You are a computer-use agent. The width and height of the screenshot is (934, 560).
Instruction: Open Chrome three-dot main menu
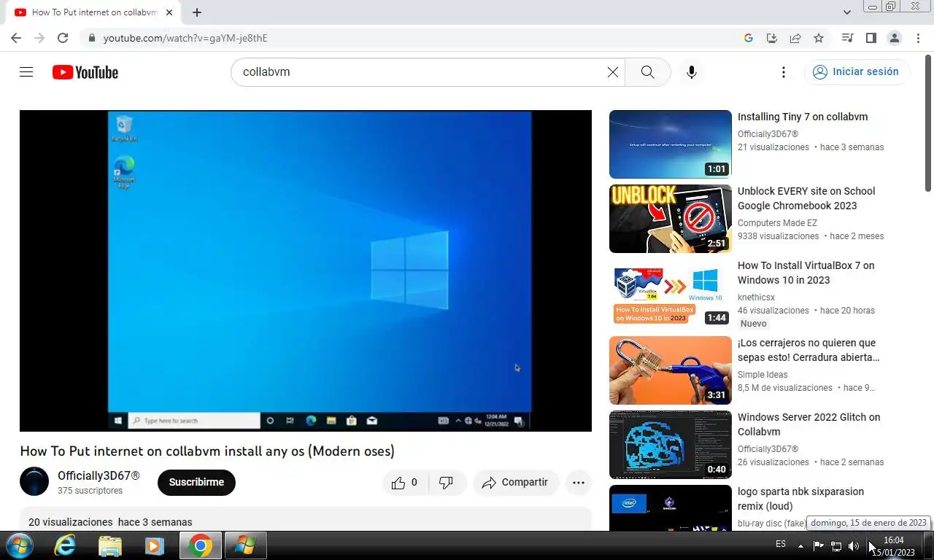[x=917, y=38]
